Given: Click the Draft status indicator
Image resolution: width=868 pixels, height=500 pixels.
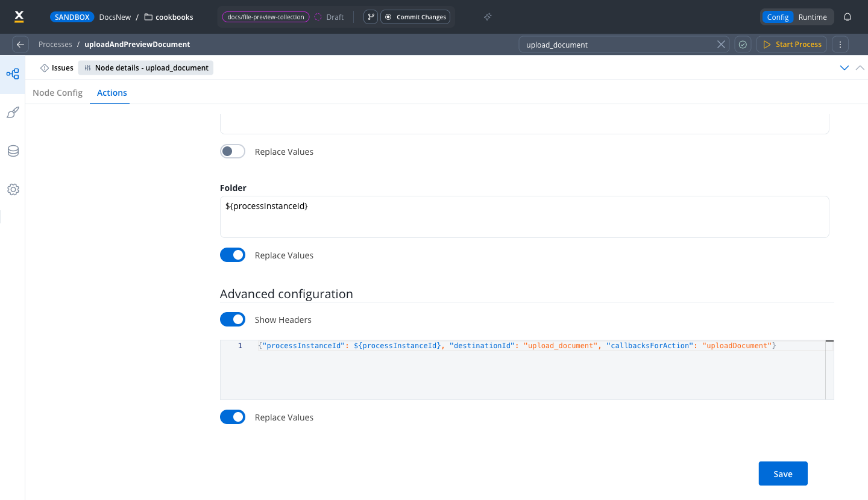Looking at the screenshot, I should pos(329,17).
